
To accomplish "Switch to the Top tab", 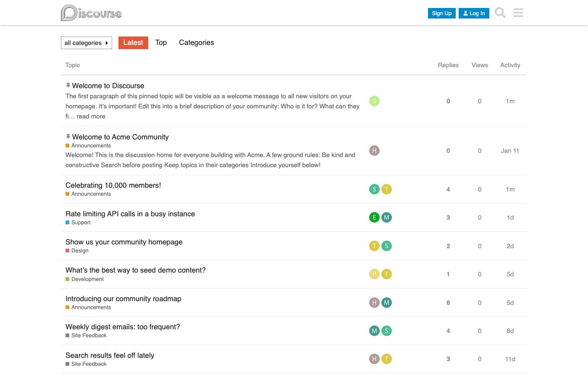I will 161,42.
